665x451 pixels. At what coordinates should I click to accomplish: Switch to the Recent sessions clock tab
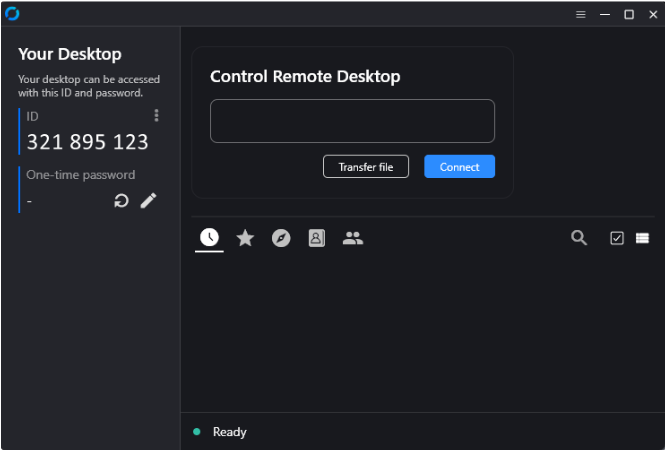tap(209, 237)
